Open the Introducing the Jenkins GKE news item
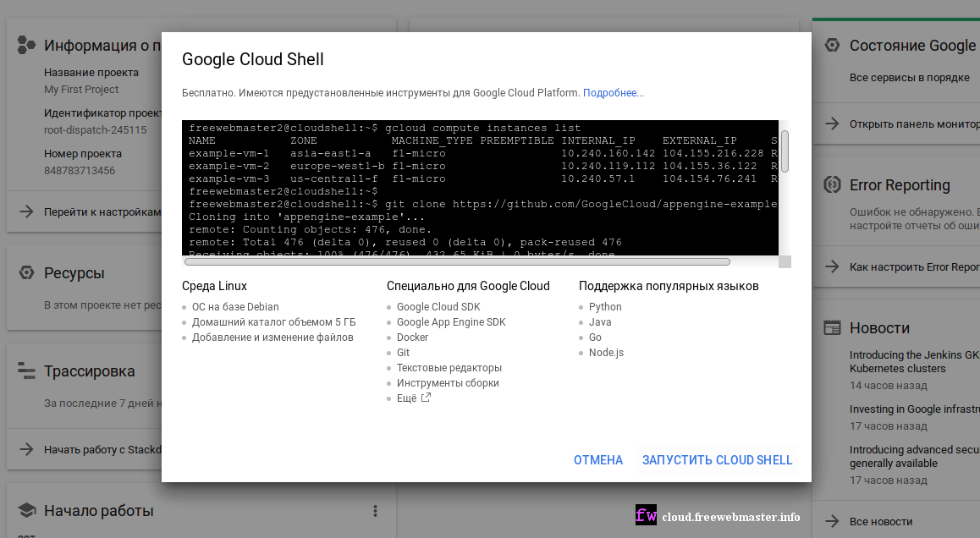 [914, 361]
